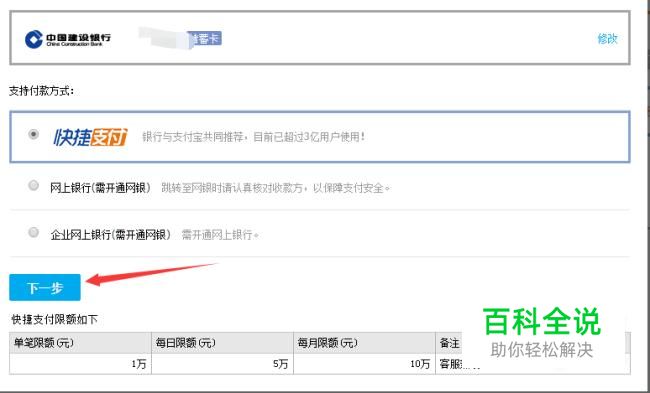Image resolution: width=650 pixels, height=393 pixels.
Task: Select 网上银行(需开通网银) radio button
Action: (x=34, y=185)
